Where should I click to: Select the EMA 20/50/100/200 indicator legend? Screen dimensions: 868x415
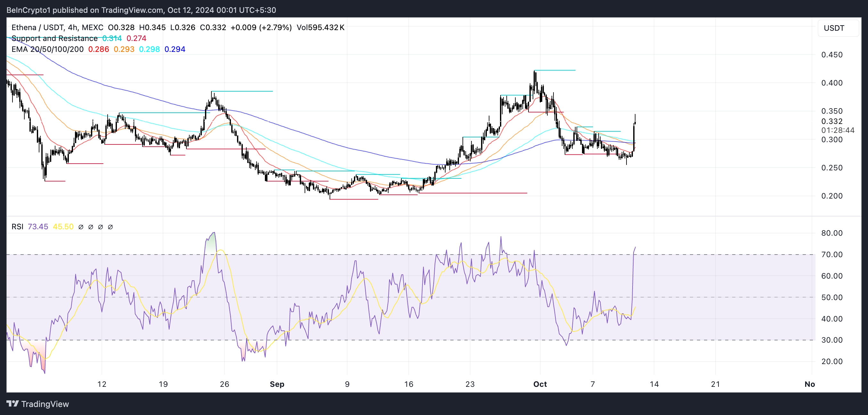click(x=47, y=50)
